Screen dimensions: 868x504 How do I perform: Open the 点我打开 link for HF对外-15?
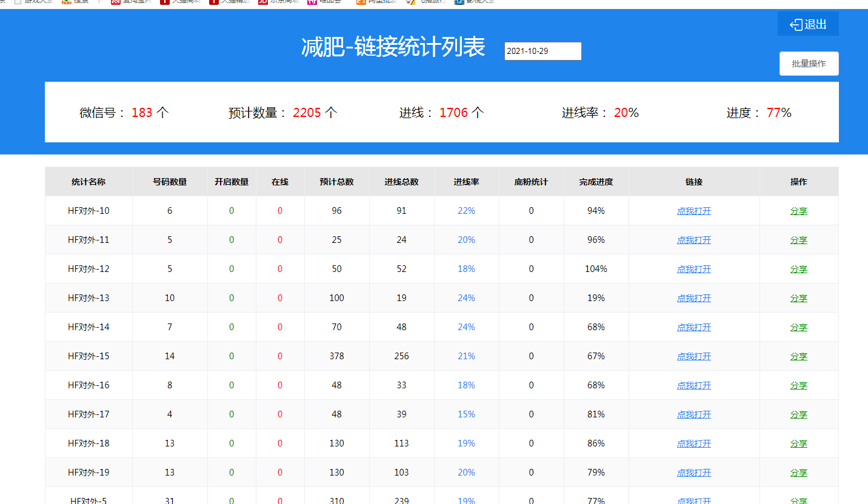point(694,356)
